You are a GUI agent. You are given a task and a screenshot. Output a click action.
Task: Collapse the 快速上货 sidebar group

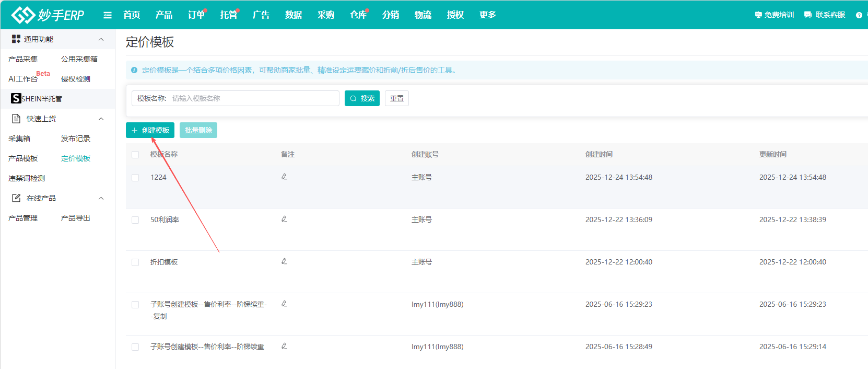tap(101, 119)
